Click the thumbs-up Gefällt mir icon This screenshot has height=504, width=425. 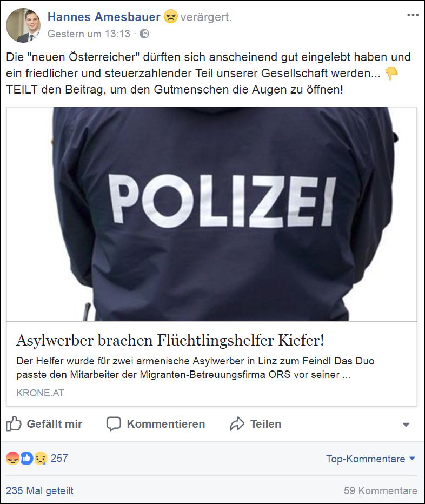coord(14,423)
